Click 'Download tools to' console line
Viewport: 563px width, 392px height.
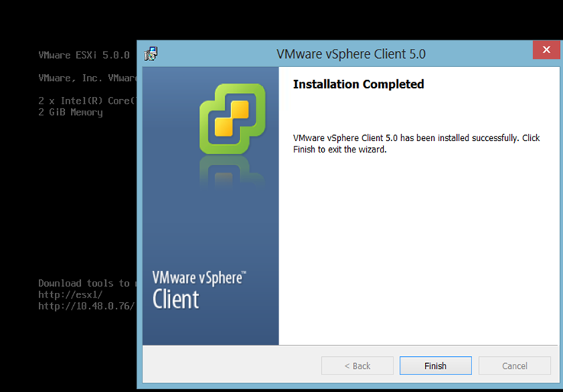87,283
